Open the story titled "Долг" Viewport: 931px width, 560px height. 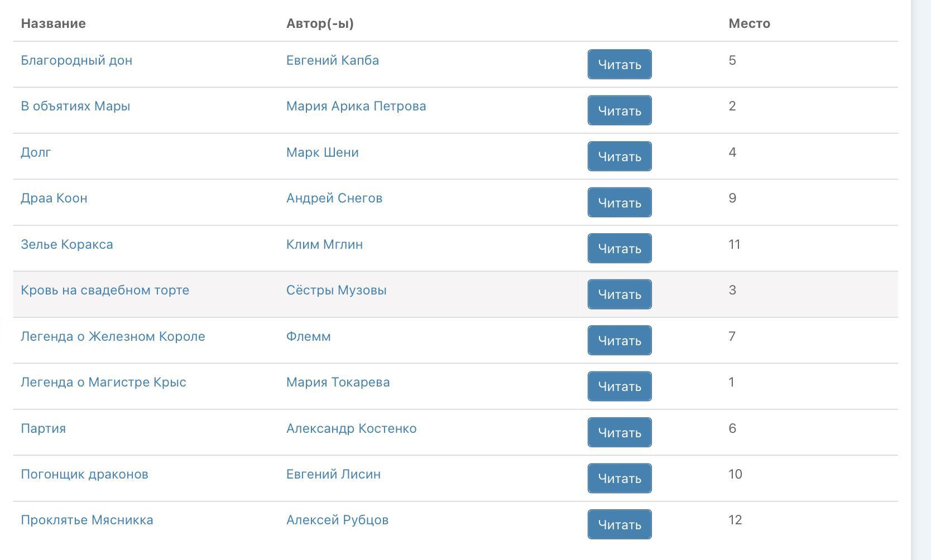pos(36,152)
